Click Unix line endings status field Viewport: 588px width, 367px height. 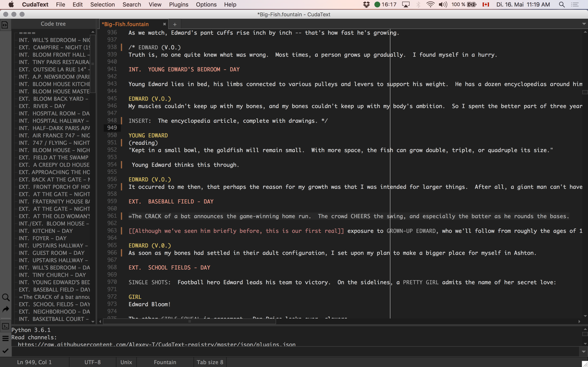(x=126, y=362)
